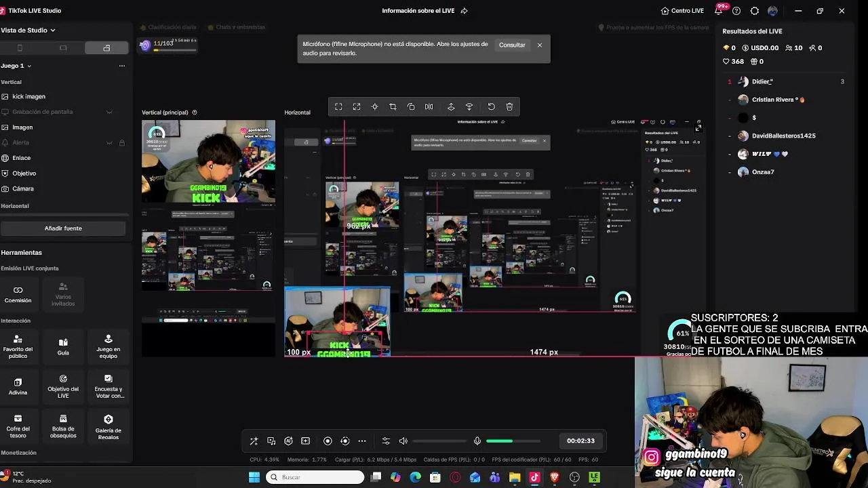Image resolution: width=868 pixels, height=488 pixels.
Task: Open the magic wand effects tool
Action: [x=254, y=441]
